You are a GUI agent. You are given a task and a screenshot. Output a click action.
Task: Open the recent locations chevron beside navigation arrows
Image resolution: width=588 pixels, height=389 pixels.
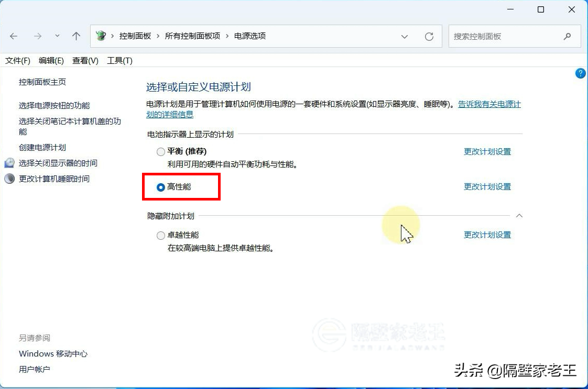tap(57, 36)
